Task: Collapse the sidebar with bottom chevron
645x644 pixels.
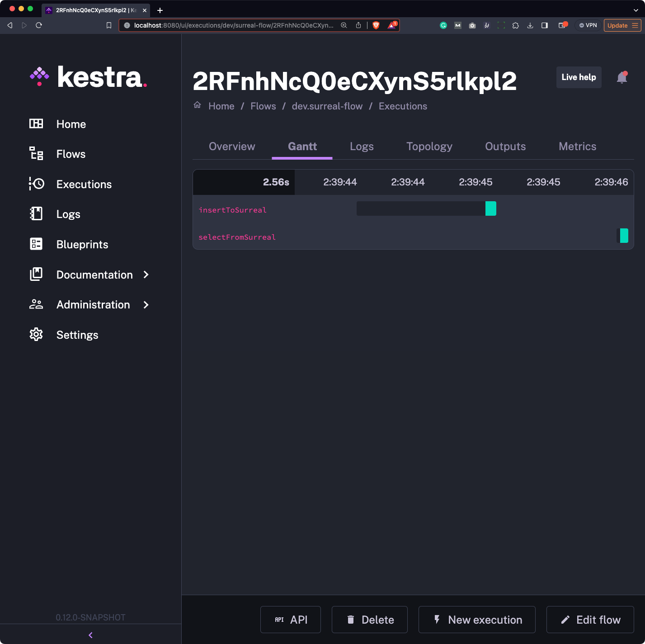Action: coord(90,635)
